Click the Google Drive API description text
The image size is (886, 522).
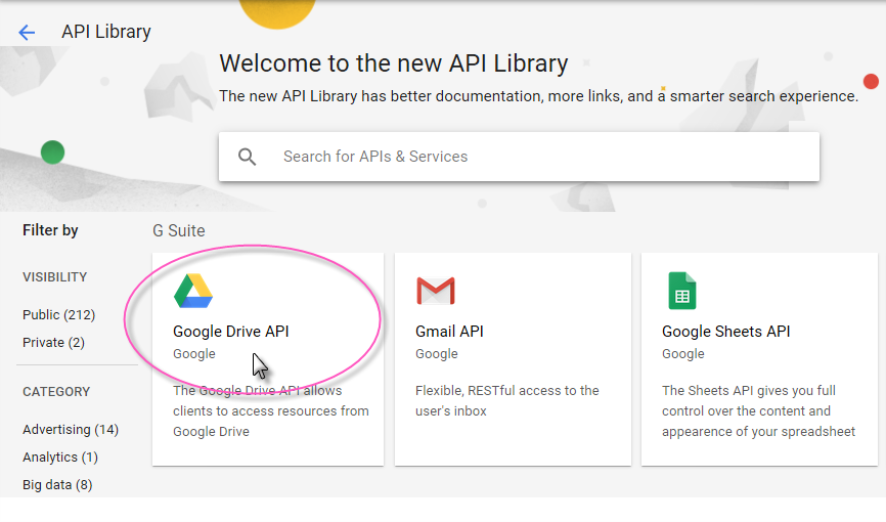pos(271,411)
